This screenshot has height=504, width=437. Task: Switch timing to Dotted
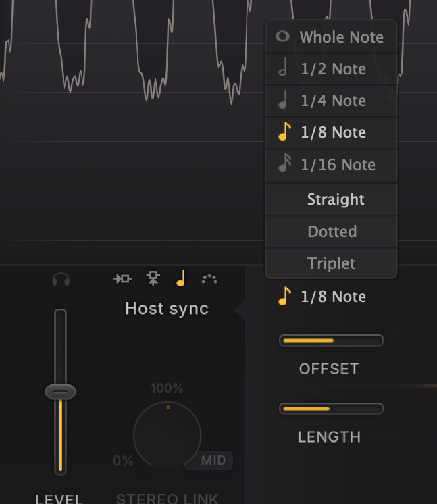331,232
